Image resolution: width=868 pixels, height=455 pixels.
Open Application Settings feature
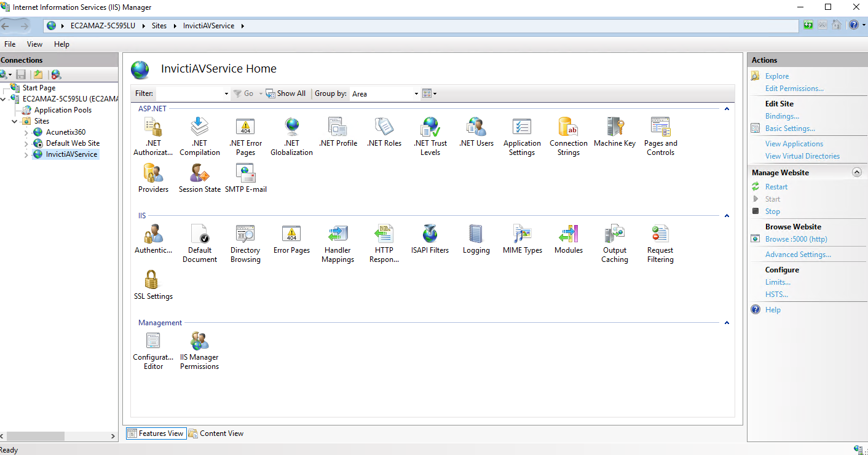point(522,136)
